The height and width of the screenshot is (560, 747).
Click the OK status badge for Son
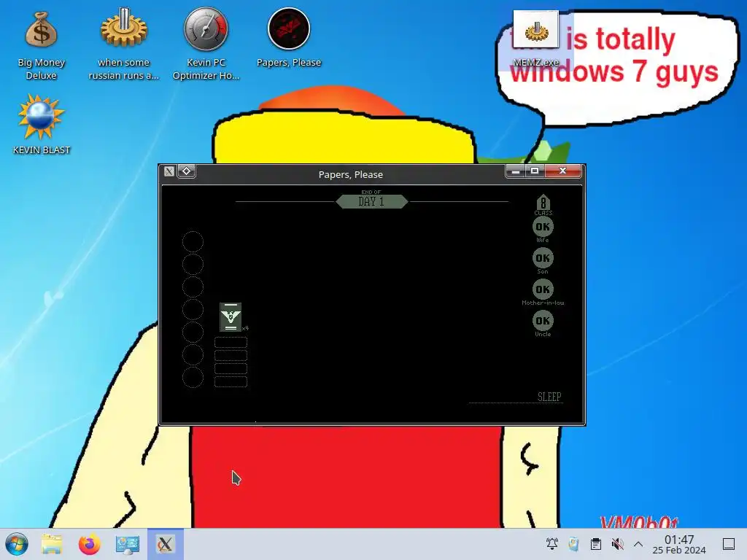tap(543, 258)
